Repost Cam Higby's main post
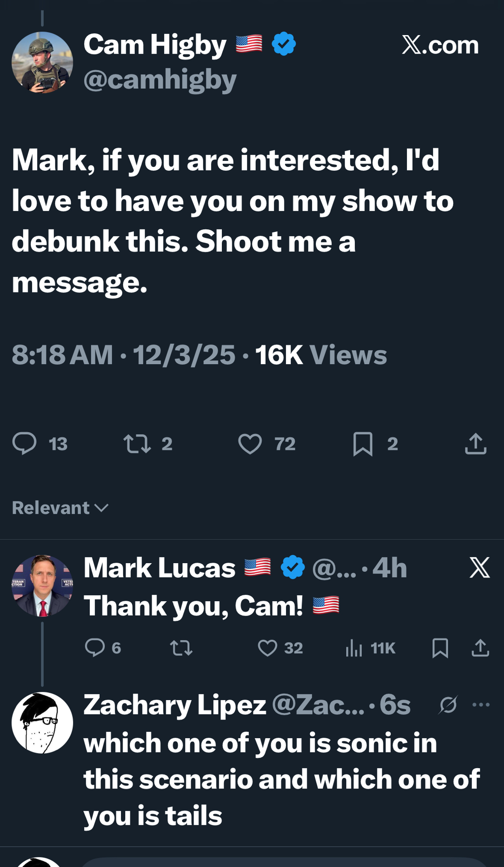Viewport: 504px width, 867px height. coord(137,444)
